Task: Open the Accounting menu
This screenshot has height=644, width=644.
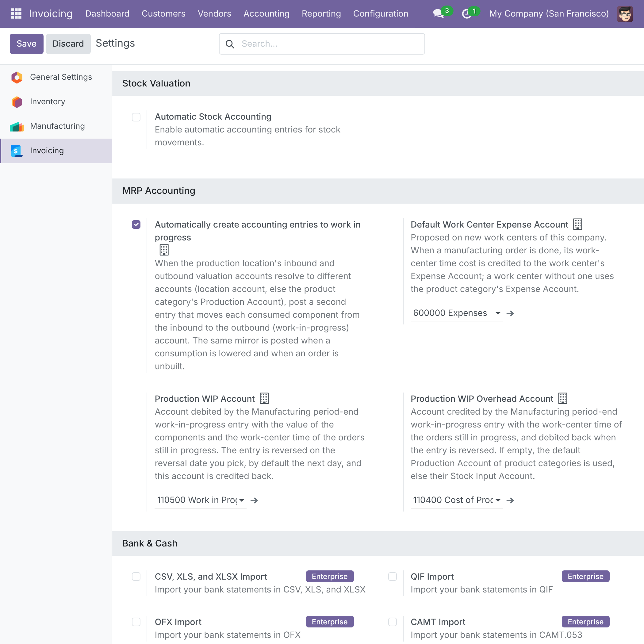Action: coord(266,14)
